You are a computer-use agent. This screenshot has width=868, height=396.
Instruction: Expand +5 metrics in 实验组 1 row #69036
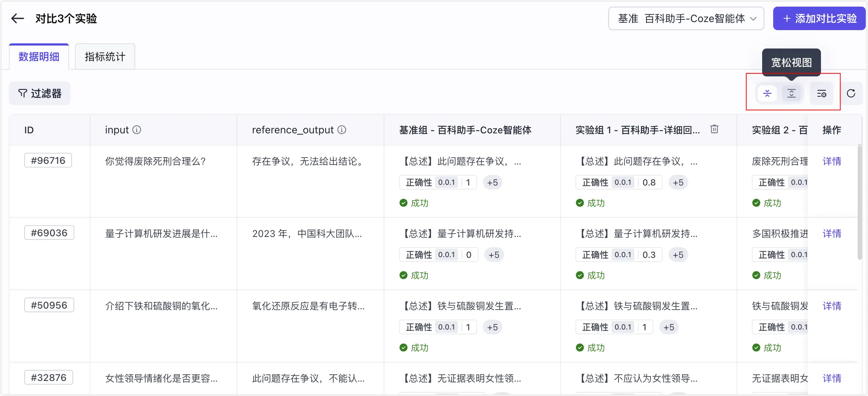click(678, 255)
